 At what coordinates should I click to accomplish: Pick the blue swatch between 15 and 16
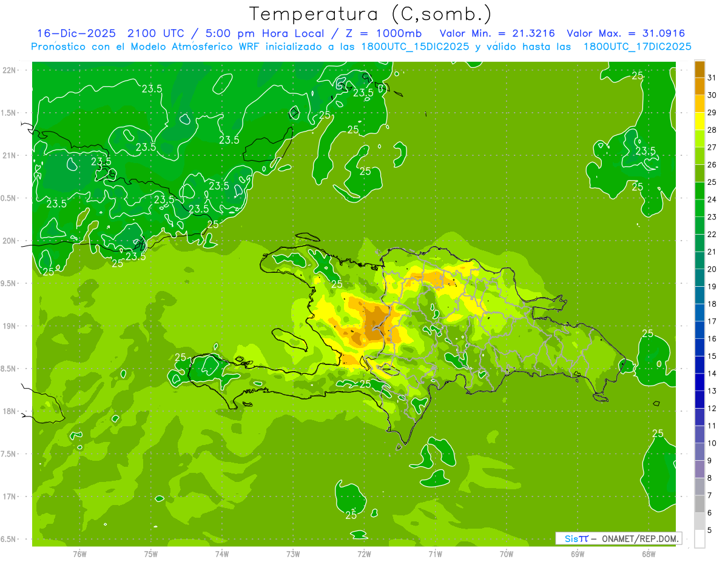click(x=699, y=347)
